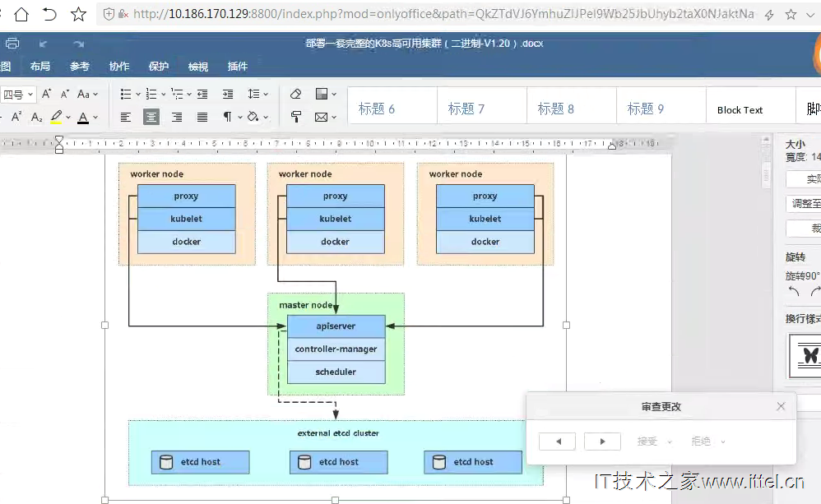
Task: Apply the 标题 8 style
Action: tap(572, 105)
